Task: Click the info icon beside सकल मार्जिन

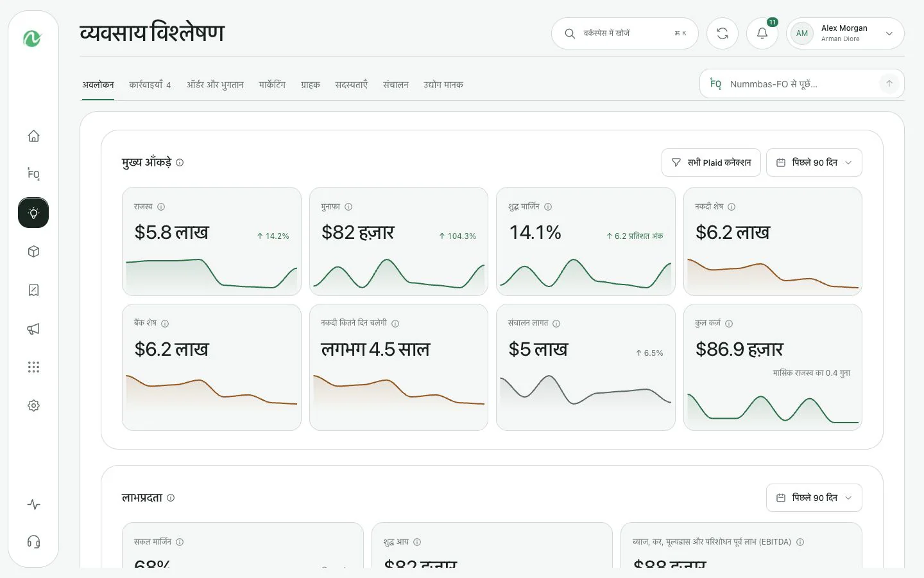Action: [x=180, y=542]
